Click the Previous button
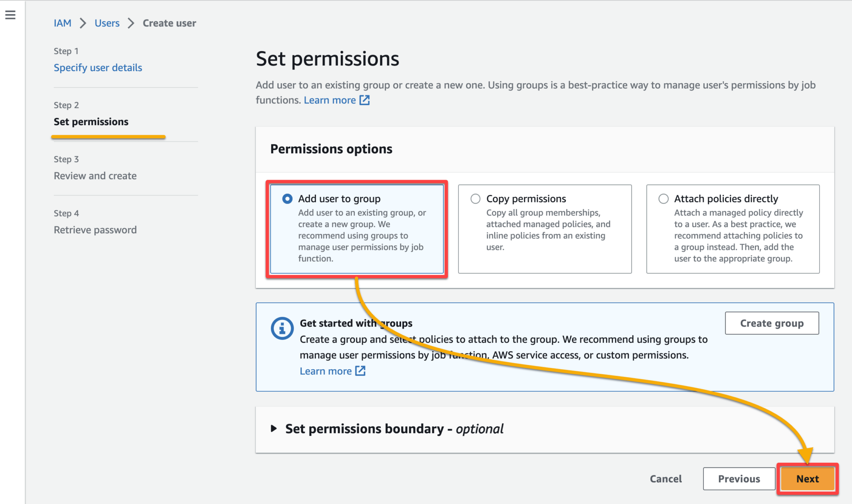Image resolution: width=852 pixels, height=504 pixels. coord(739,479)
